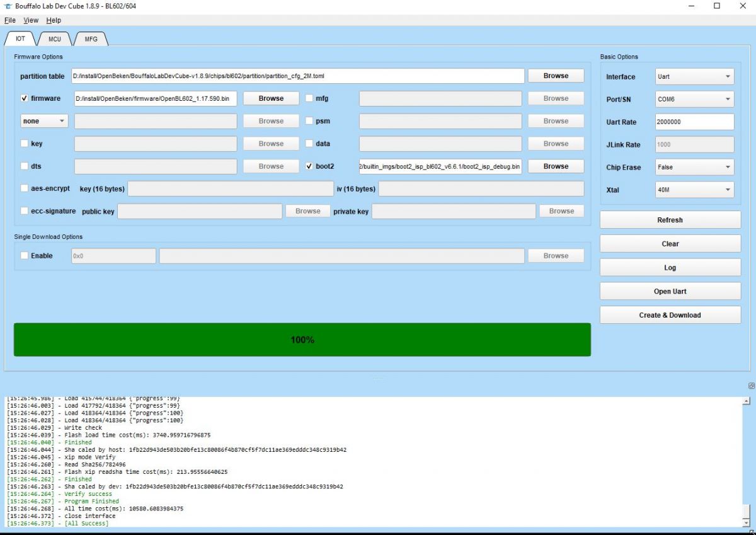The height and width of the screenshot is (535, 756).
Task: Enable the mfg checkbox
Action: [309, 98]
